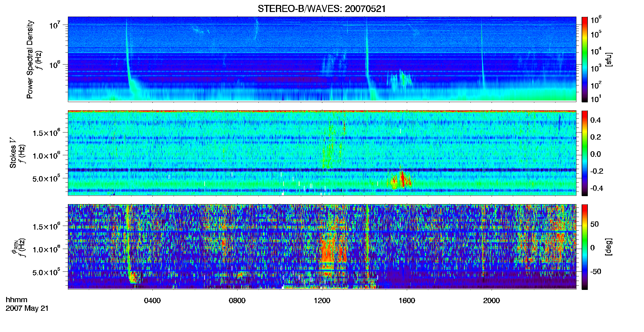Viewport: 644px width, 332px height.
Task: Click the sfu colorbar of the top panel
Action: 585,59
